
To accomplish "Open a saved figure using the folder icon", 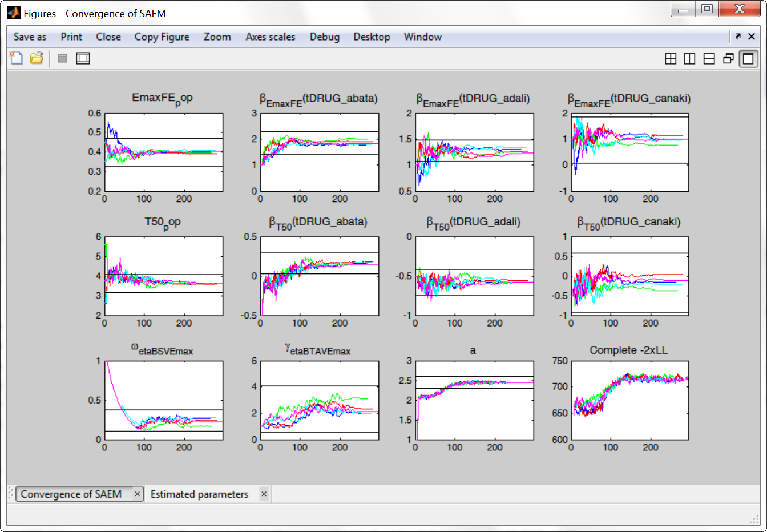I will [x=35, y=58].
